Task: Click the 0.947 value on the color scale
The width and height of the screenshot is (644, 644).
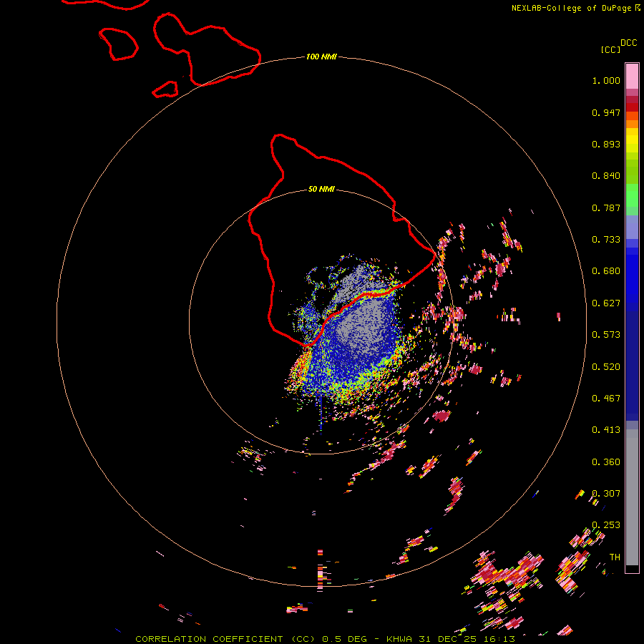Action: click(x=606, y=112)
